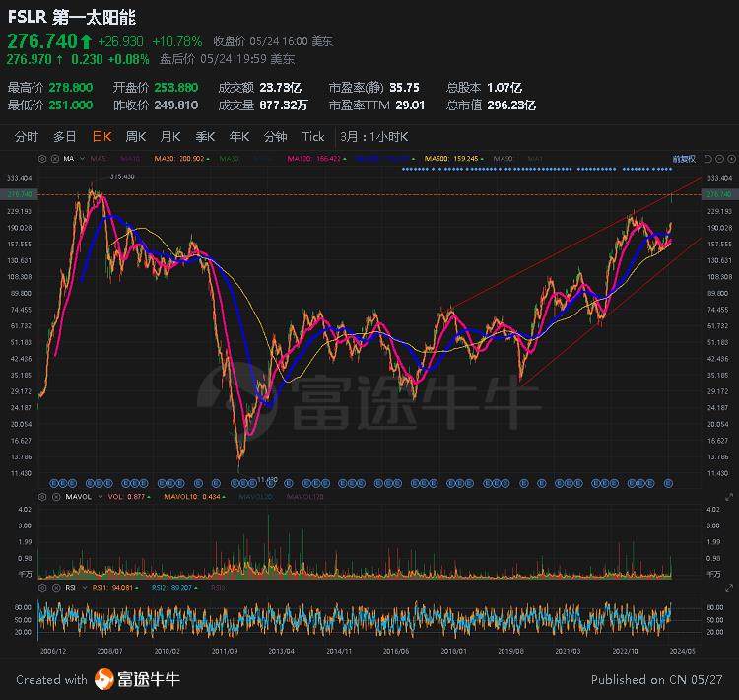Viewport: 739px width, 700px height.
Task: Open the 前复权 price adjustment selector
Action: tap(684, 159)
